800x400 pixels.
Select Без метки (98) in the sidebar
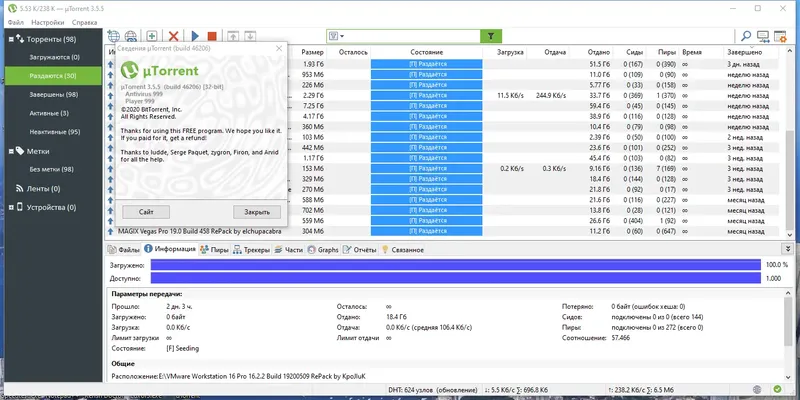click(x=52, y=169)
